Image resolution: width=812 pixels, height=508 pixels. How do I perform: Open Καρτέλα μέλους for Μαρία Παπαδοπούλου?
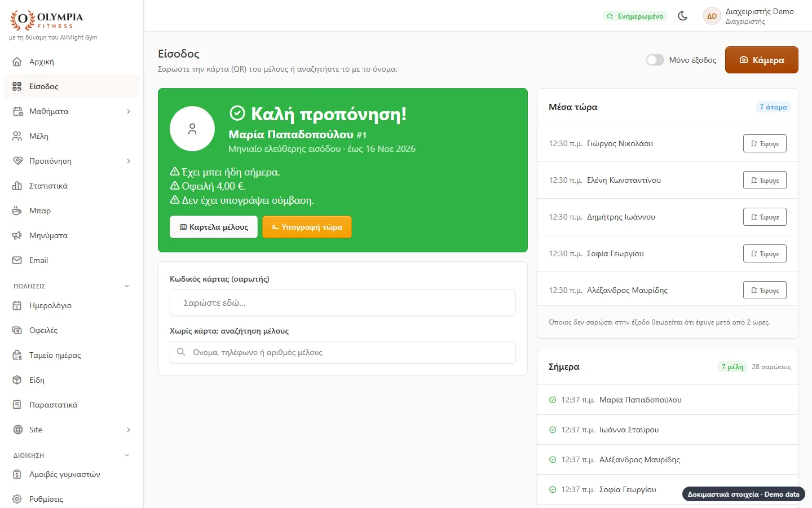pos(214,227)
